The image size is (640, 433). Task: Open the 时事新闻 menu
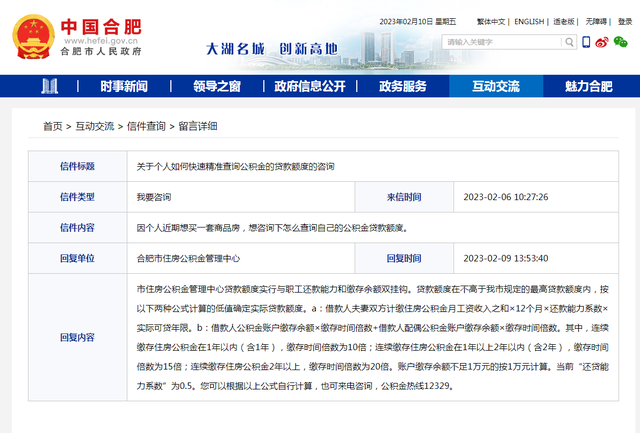[x=124, y=86]
